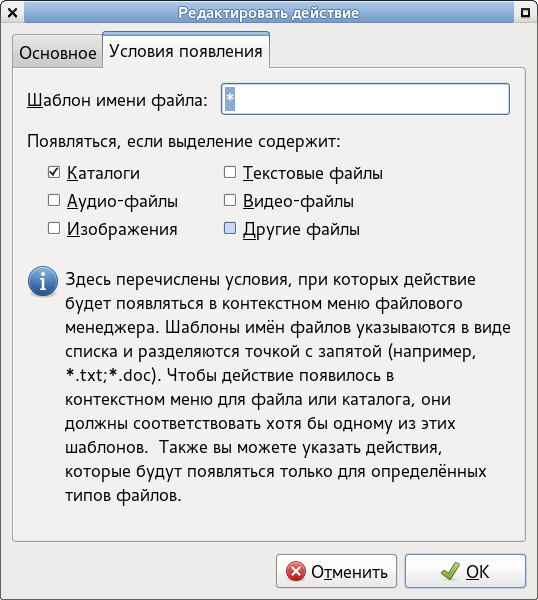
Task: Check the Видео-файлы option
Action: (x=230, y=200)
